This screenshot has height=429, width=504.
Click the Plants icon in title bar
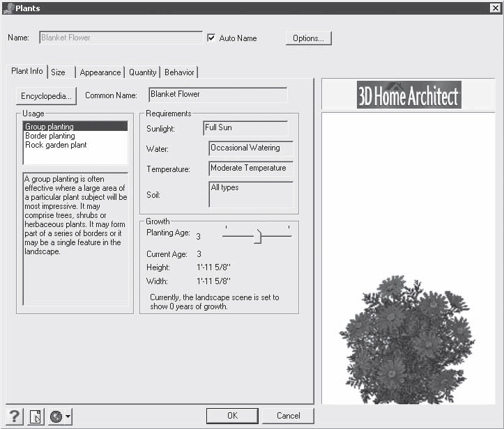(x=8, y=8)
